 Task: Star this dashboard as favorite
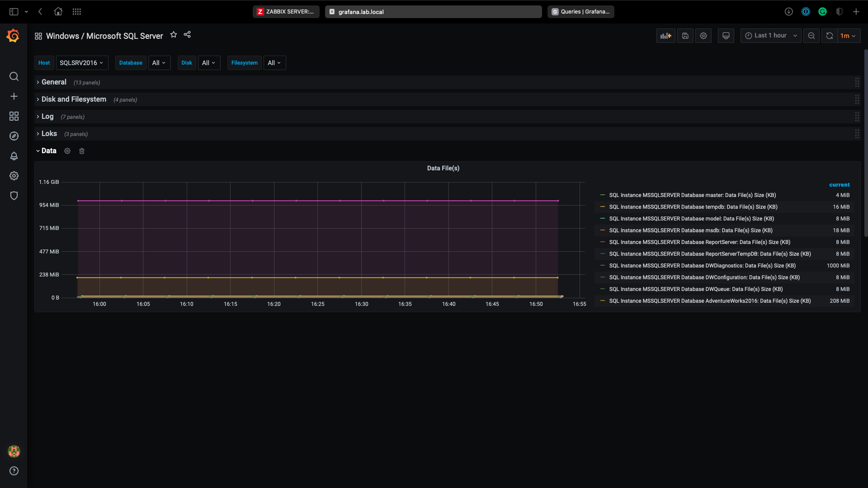pyautogui.click(x=174, y=35)
